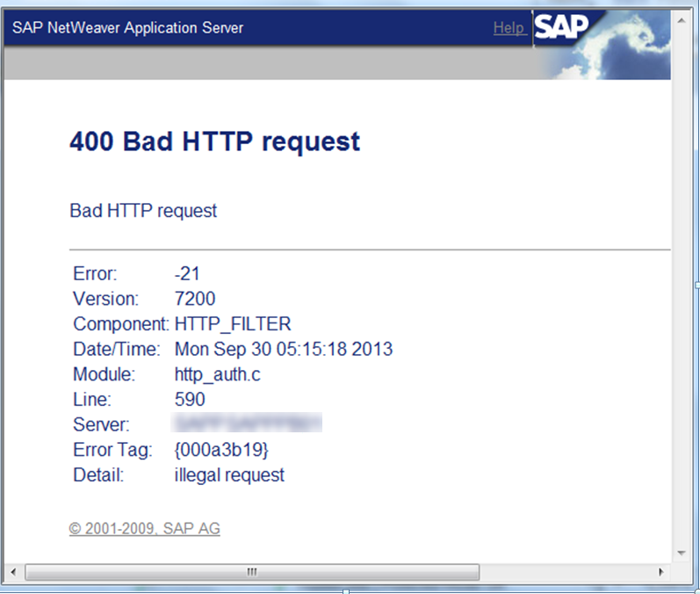The width and height of the screenshot is (700, 594).
Task: Click the Error Tag value '{000a3b19}'
Action: 221,450
